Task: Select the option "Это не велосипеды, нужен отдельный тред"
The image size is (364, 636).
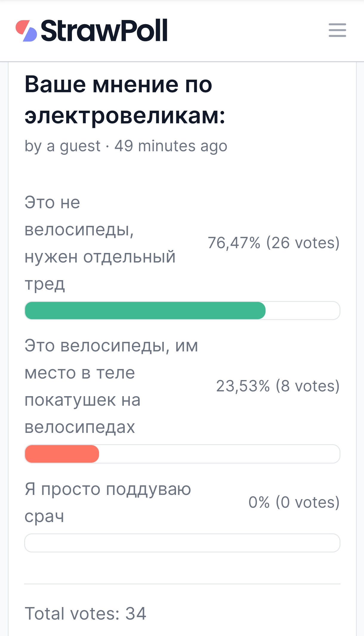Action: (x=100, y=243)
